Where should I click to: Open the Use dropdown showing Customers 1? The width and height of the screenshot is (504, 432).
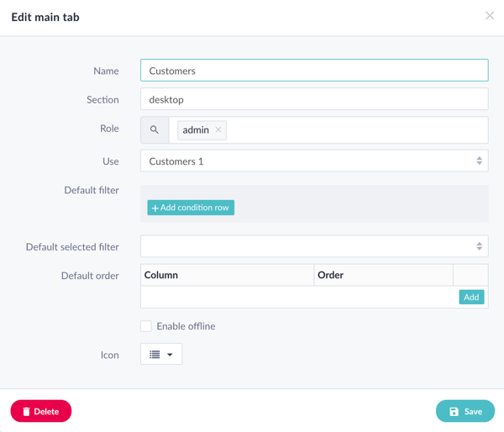[314, 161]
